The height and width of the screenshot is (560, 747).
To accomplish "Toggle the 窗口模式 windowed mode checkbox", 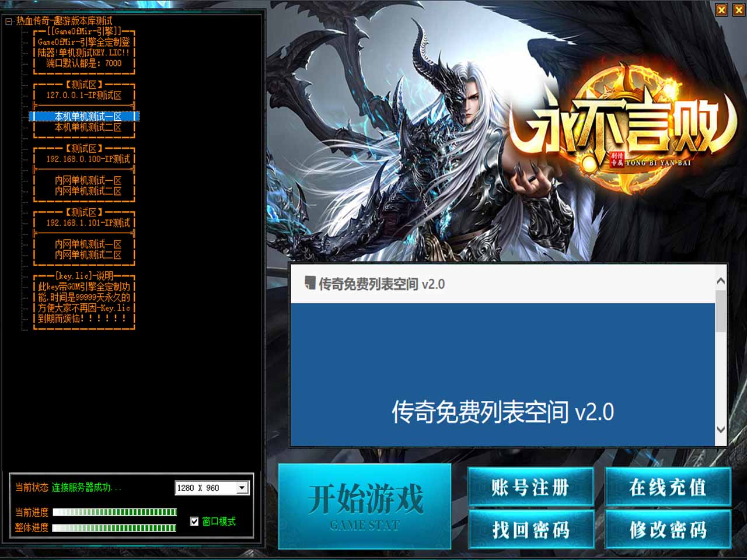I will [x=194, y=521].
